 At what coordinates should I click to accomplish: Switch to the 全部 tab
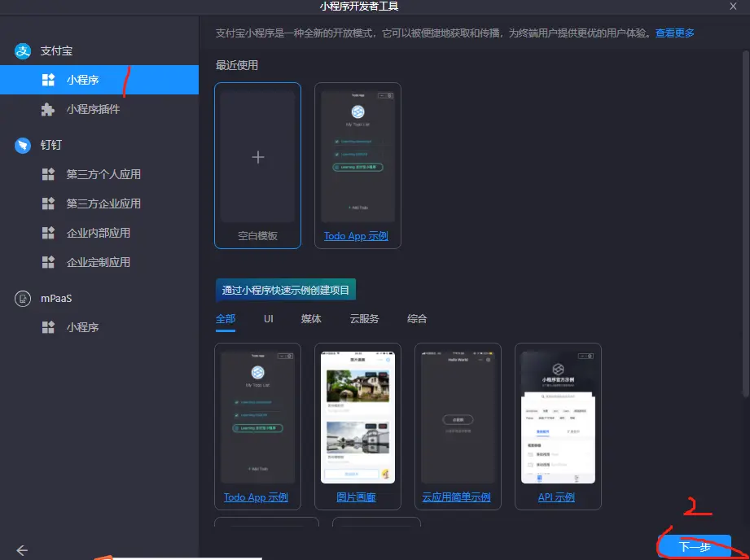point(226,319)
